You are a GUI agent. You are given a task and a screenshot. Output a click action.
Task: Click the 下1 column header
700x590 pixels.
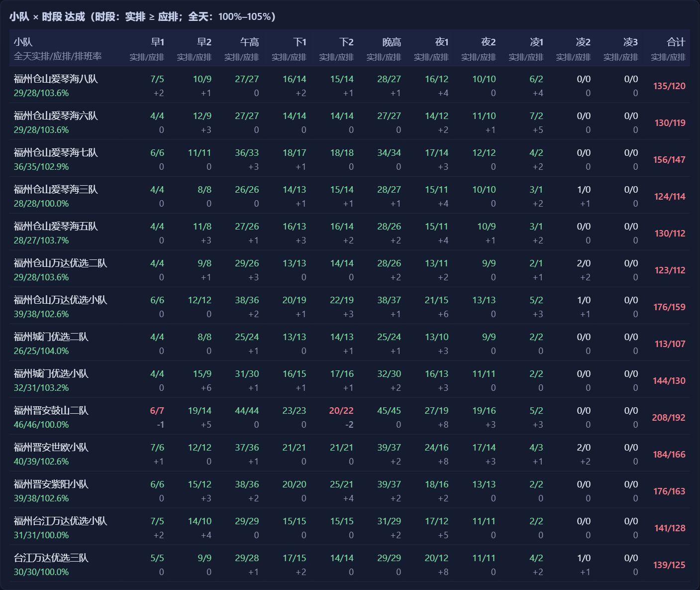pos(300,42)
